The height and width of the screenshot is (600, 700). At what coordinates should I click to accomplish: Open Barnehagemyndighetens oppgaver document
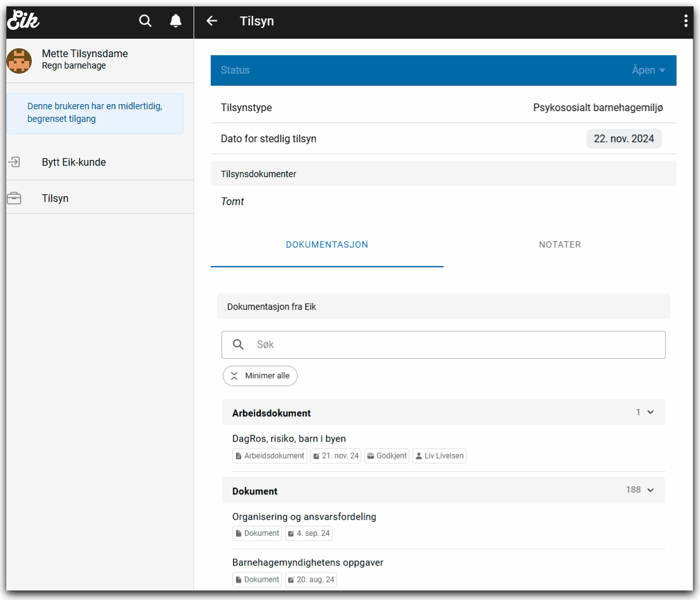tap(308, 563)
